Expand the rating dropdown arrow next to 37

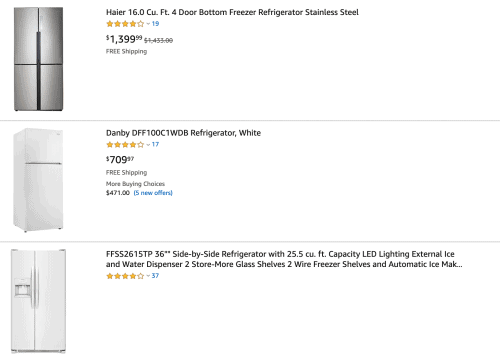tap(148, 276)
